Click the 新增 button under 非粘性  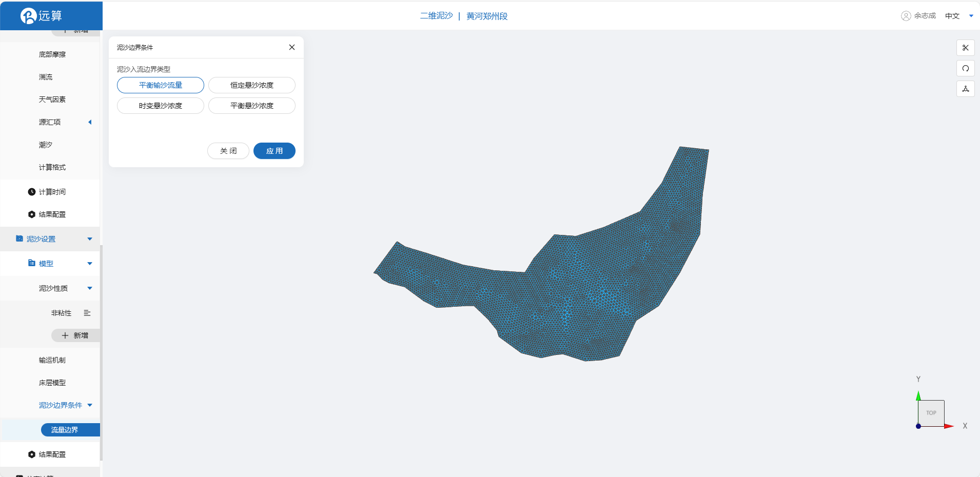tap(75, 335)
